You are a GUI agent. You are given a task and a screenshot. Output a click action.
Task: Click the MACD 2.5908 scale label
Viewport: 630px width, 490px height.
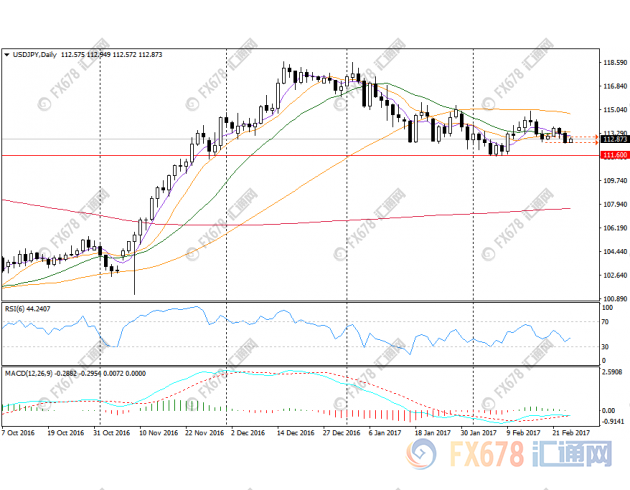tap(613, 373)
